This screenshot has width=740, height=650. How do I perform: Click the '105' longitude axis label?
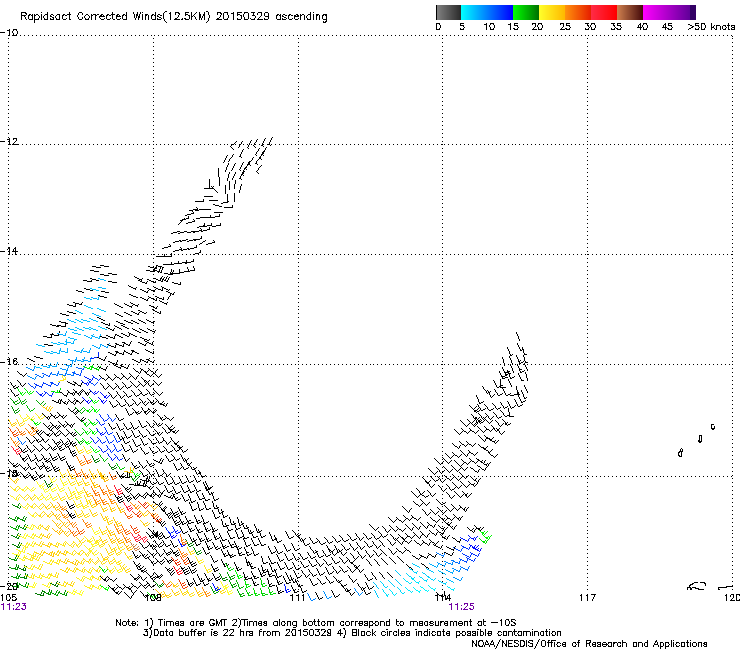(x=8, y=598)
